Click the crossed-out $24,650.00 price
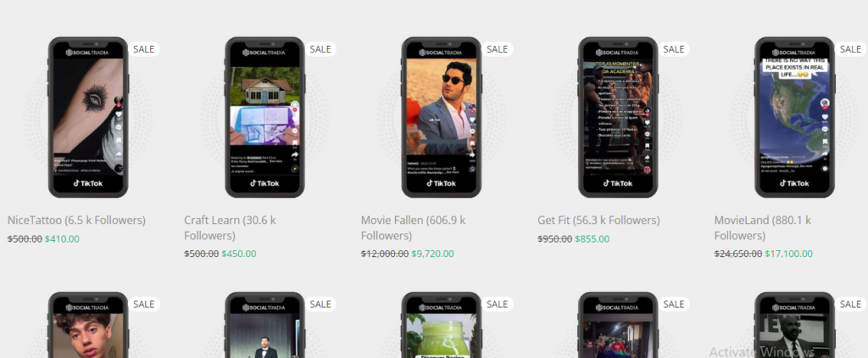This screenshot has height=358, width=868. click(738, 254)
